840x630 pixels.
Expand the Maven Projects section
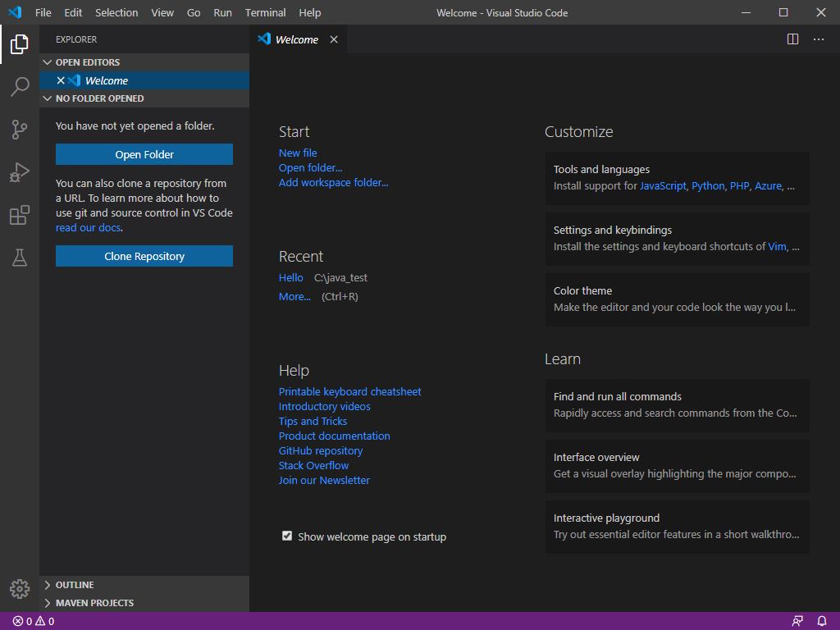click(144, 603)
